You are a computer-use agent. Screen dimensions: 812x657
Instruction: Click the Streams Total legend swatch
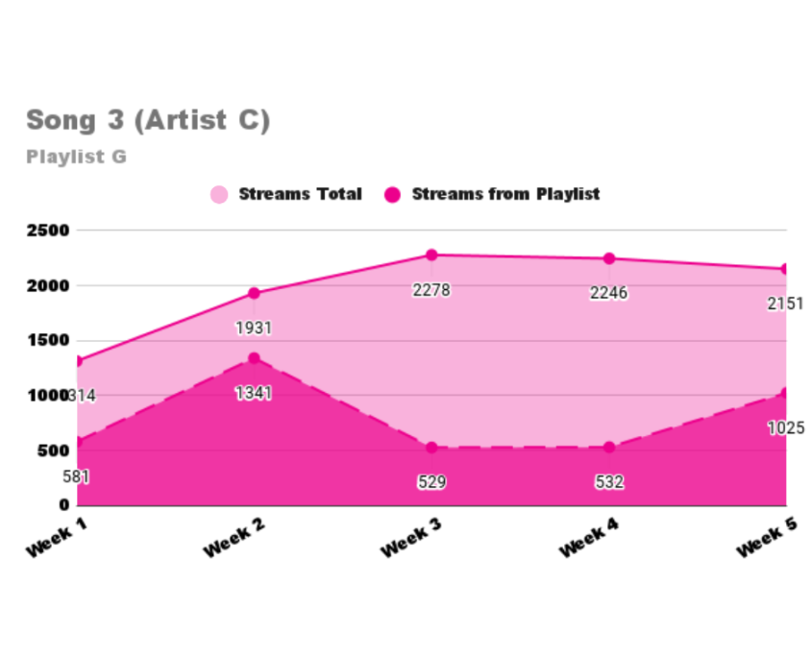coord(219,195)
